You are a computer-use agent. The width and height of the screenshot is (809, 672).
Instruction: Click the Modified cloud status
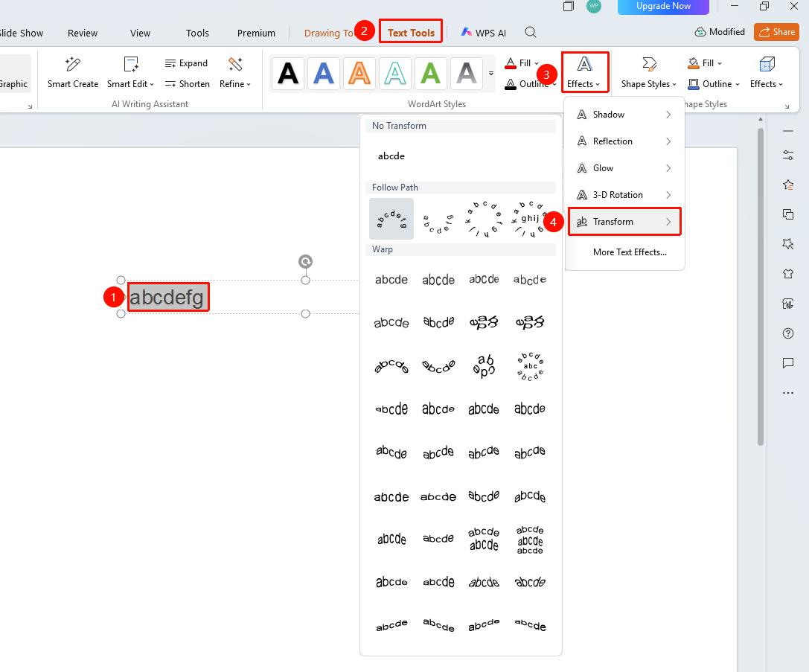[x=720, y=32]
